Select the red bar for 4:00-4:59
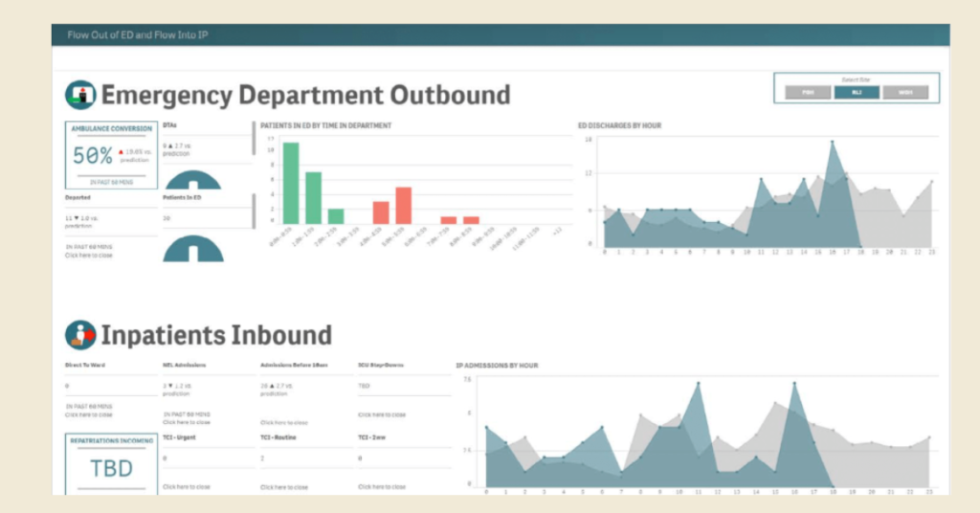Screen dimensions: 980x513 (x=381, y=212)
